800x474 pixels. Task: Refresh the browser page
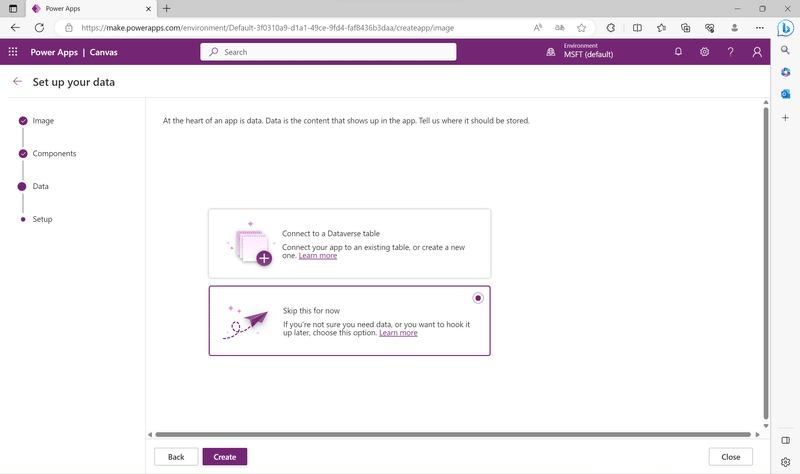coord(39,28)
